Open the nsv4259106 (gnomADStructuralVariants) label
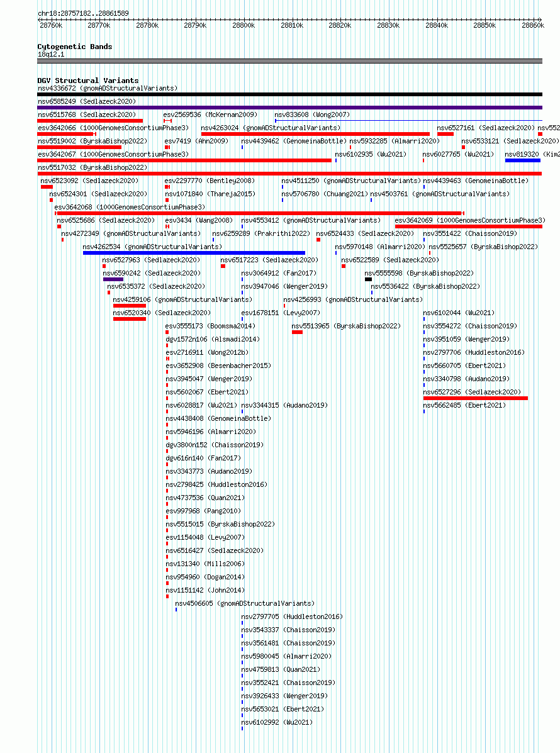 pyautogui.click(x=182, y=299)
